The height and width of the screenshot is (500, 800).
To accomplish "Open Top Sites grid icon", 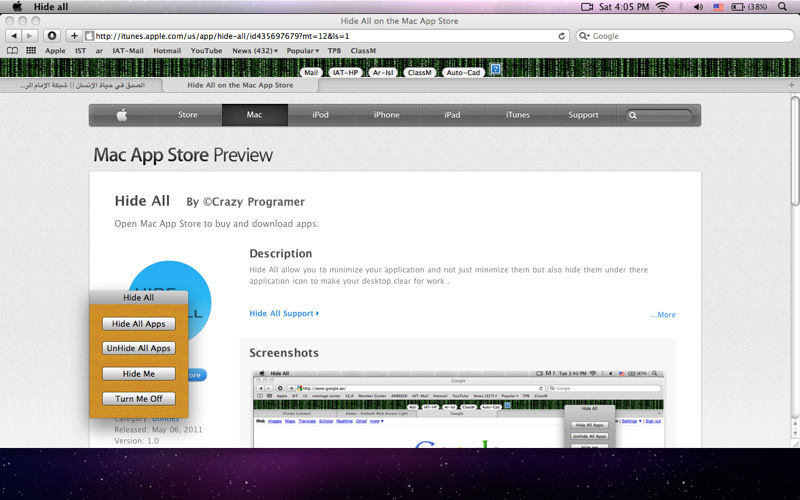I will click(31, 51).
